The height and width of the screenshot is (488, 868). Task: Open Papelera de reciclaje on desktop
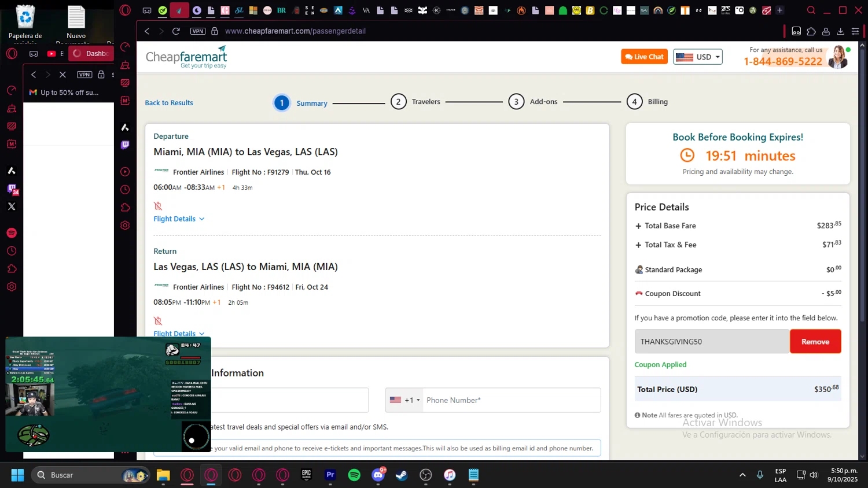[25, 23]
